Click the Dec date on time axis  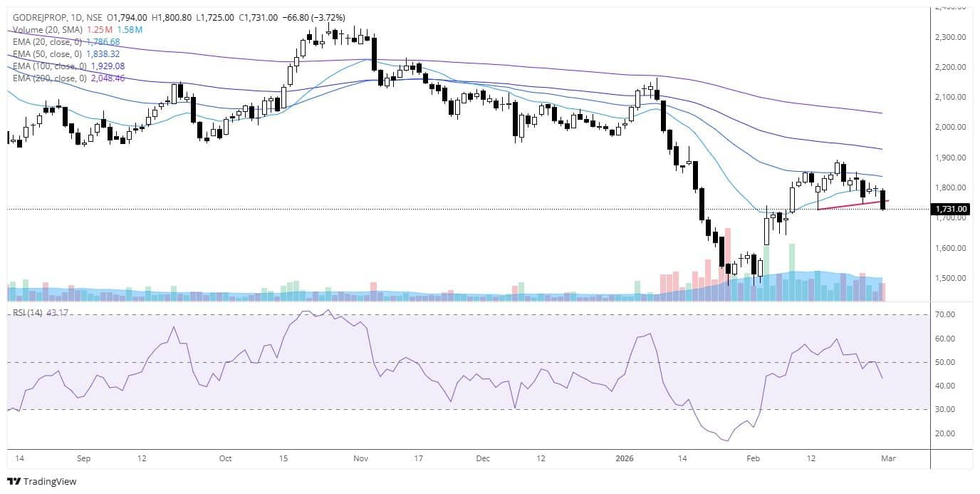(x=484, y=458)
